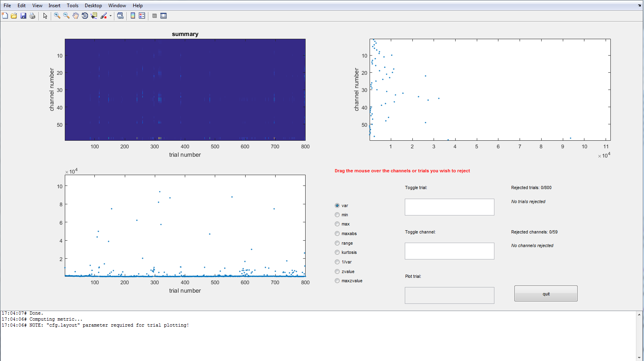Click the 'Rejected channels: 0/59' text
The width and height of the screenshot is (644, 361).
[534, 232]
